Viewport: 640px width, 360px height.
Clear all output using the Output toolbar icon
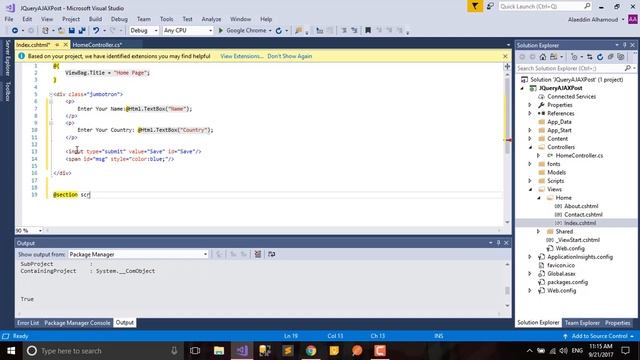click(258, 254)
